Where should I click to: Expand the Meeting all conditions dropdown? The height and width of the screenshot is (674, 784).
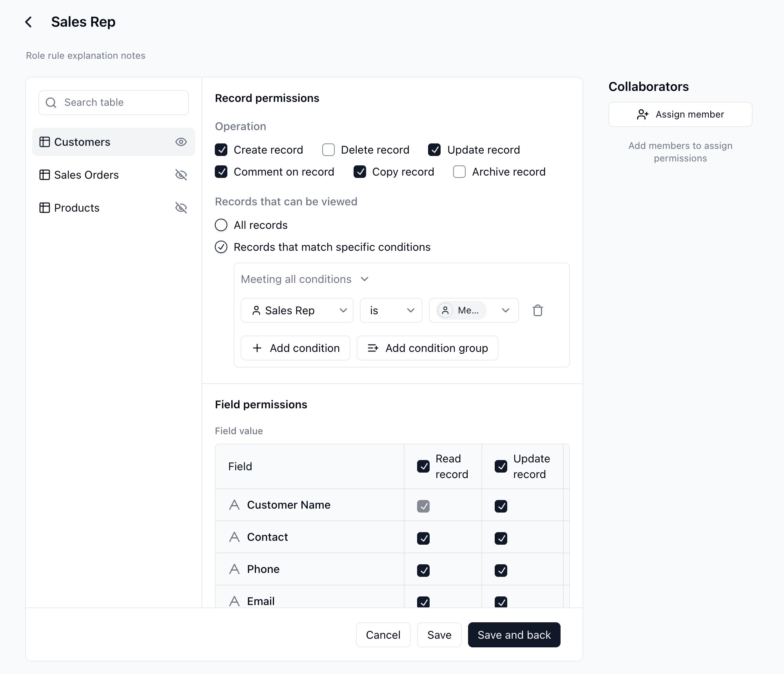pyautogui.click(x=305, y=279)
